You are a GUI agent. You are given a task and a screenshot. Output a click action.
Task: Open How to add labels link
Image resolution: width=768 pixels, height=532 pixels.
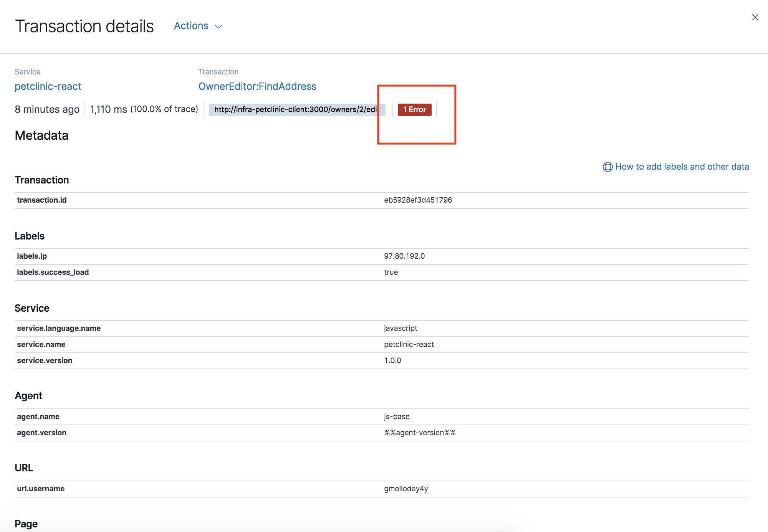click(x=682, y=167)
